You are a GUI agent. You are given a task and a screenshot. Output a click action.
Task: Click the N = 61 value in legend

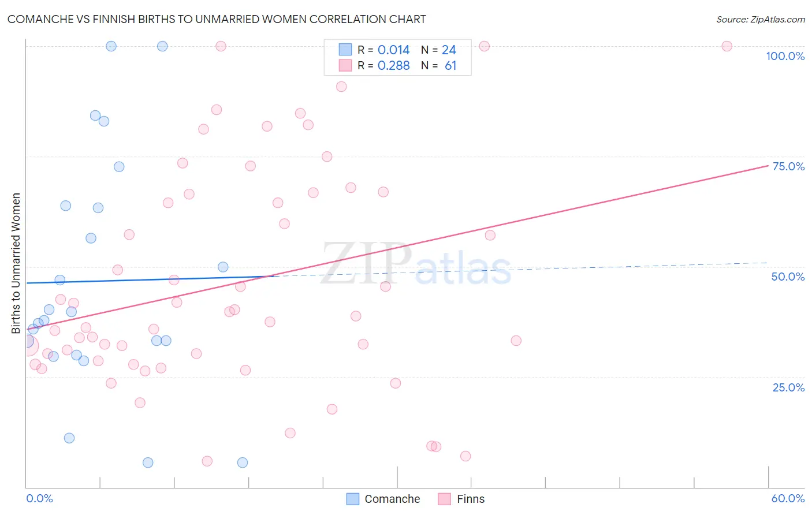click(x=438, y=65)
